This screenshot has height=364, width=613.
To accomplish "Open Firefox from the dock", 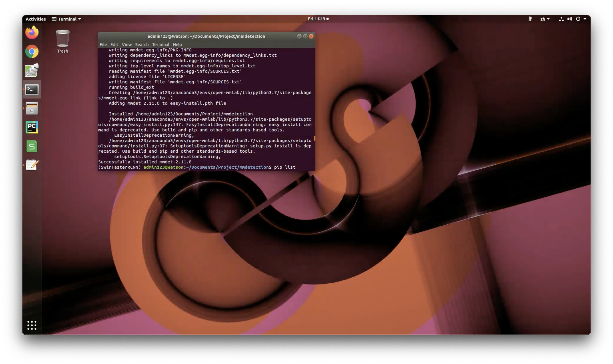I will pyautogui.click(x=32, y=33).
